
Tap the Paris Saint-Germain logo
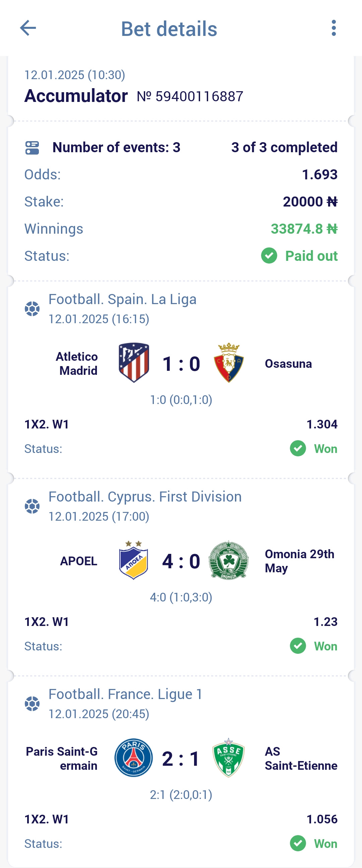tap(134, 757)
